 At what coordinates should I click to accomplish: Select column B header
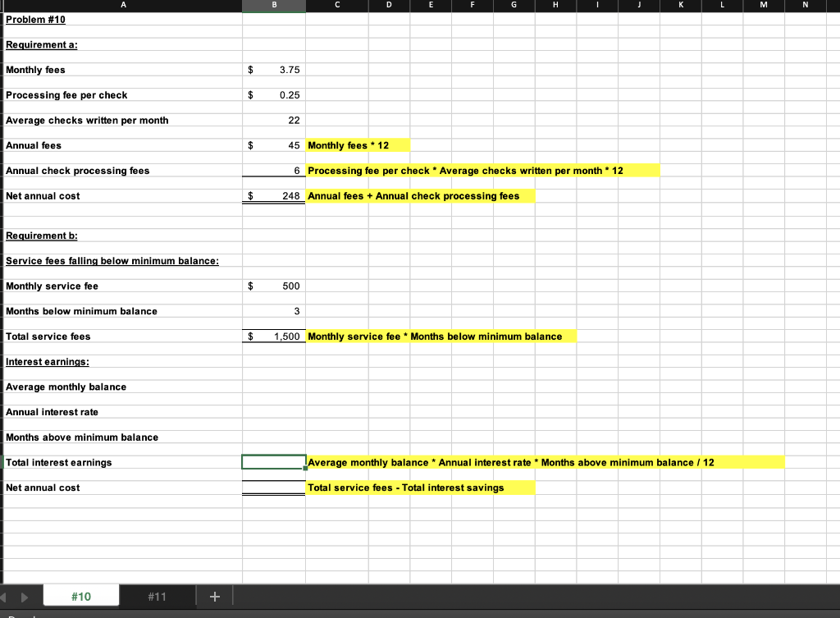tap(274, 6)
